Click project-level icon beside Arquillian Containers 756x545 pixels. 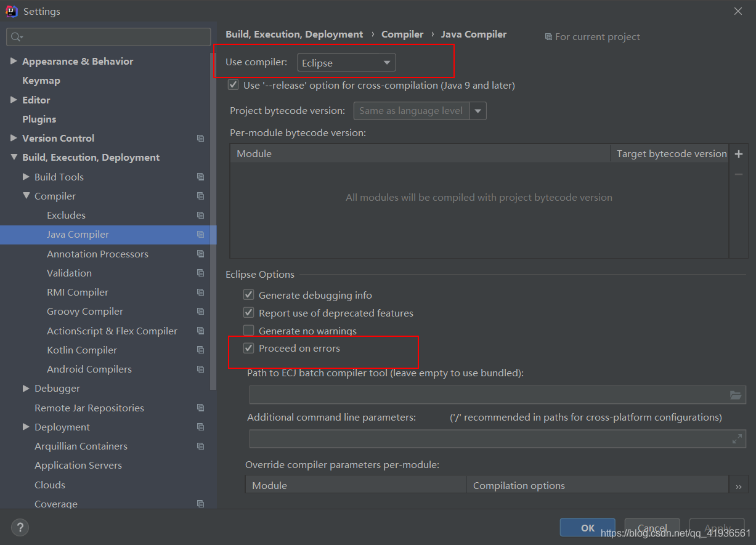200,446
